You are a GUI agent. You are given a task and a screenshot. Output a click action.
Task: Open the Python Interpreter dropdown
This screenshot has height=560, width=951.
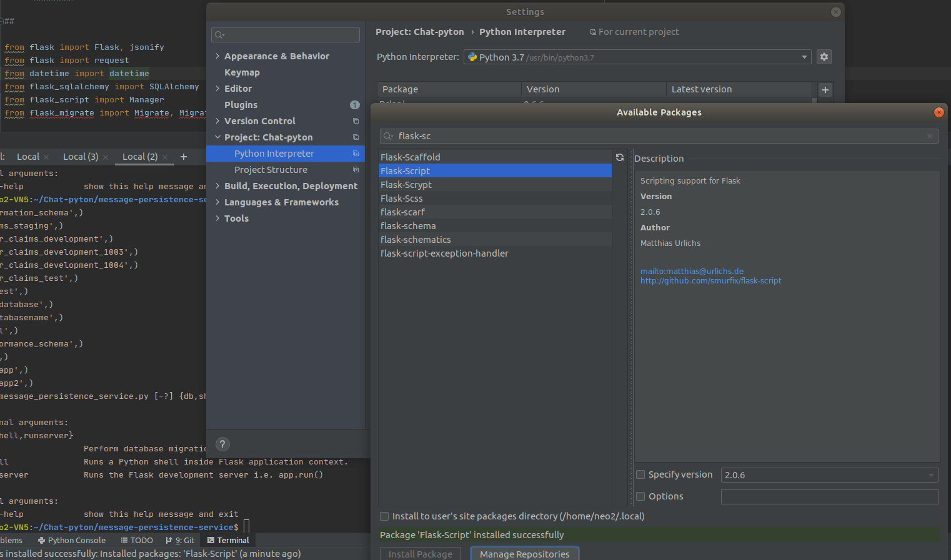click(x=637, y=57)
